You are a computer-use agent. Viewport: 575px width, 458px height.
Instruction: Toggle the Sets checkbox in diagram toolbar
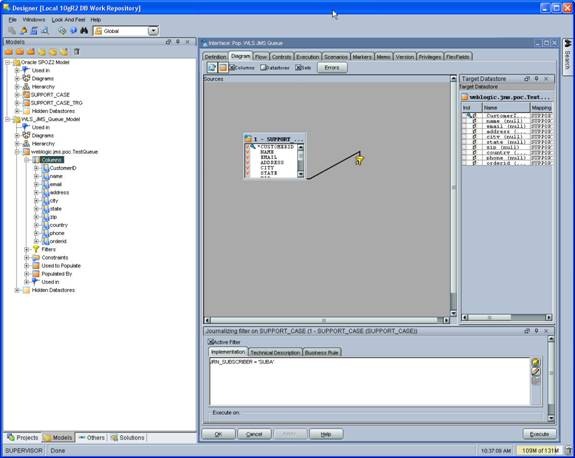point(298,67)
